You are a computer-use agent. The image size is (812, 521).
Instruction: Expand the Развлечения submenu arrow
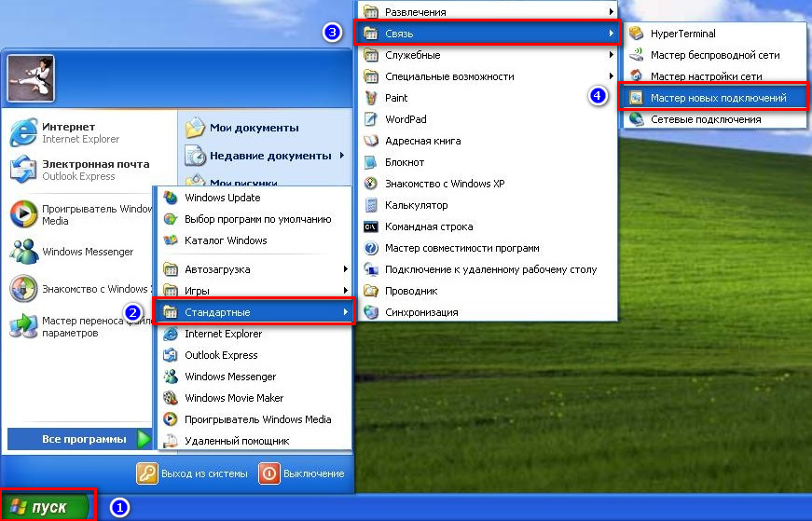pyautogui.click(x=611, y=11)
